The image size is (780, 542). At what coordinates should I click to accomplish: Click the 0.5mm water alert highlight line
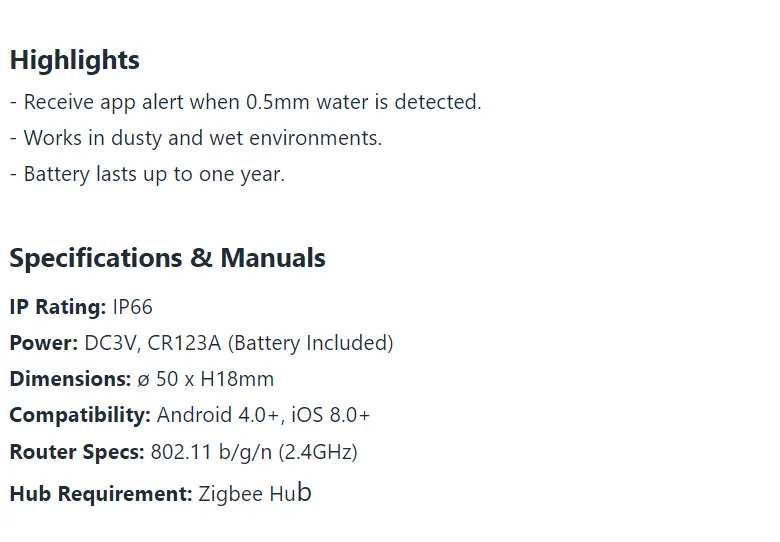pos(246,102)
